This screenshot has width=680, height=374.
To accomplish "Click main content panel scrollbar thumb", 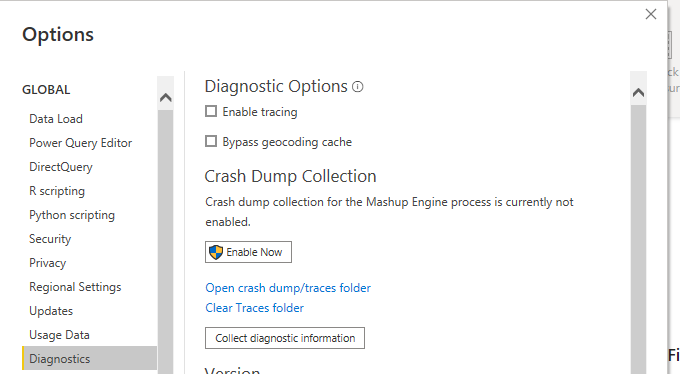I will pyautogui.click(x=638, y=239).
